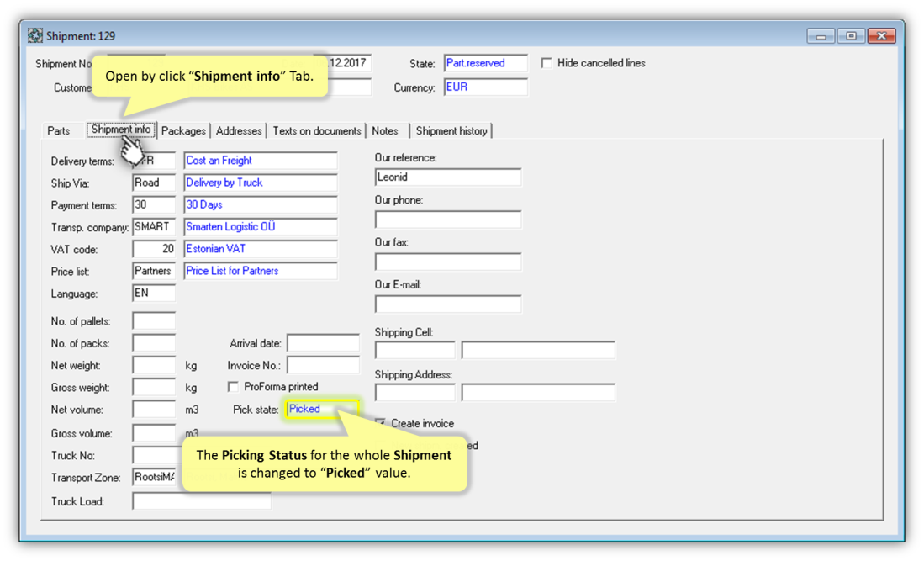Click the Net weight input field

(x=154, y=365)
